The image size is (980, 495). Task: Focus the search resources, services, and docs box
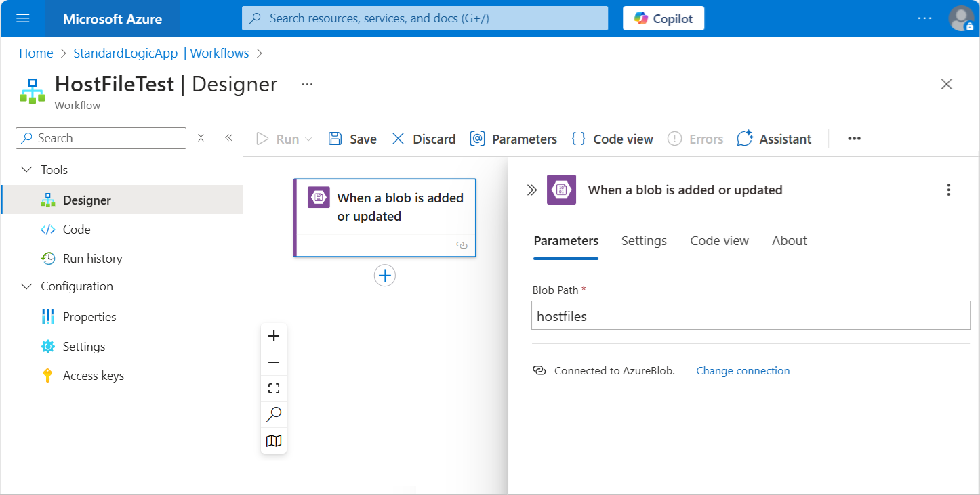tap(425, 18)
